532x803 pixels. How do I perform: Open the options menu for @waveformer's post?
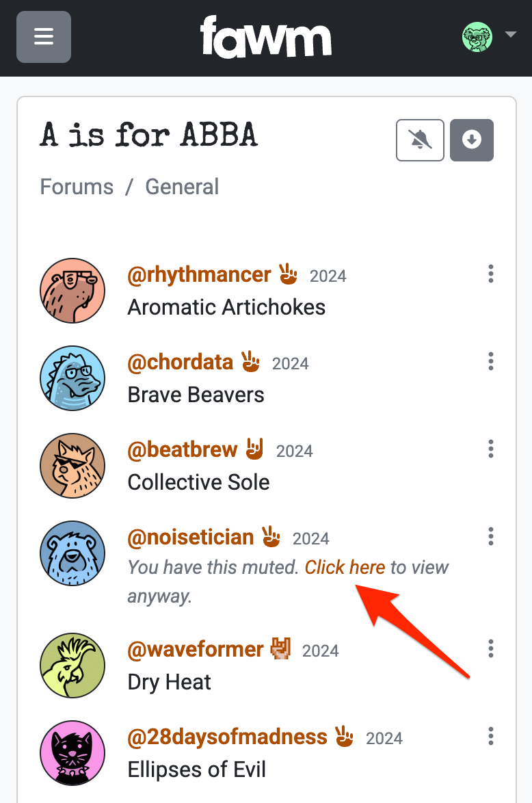point(490,648)
